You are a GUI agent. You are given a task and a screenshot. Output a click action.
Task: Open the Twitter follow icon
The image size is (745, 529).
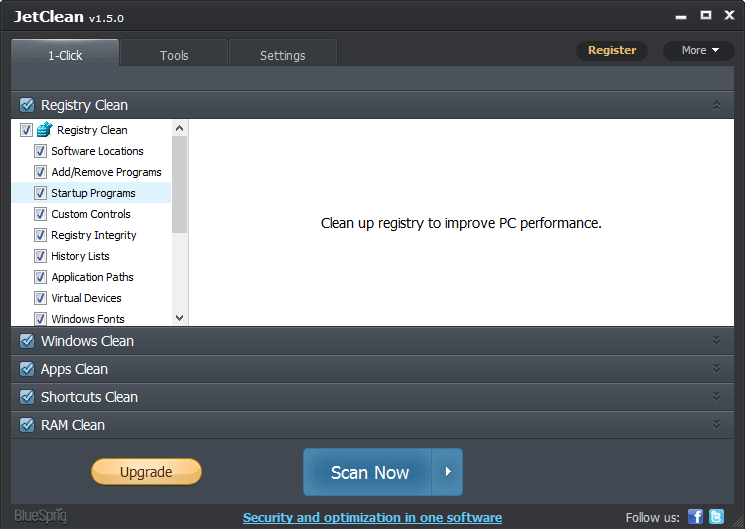point(716,517)
